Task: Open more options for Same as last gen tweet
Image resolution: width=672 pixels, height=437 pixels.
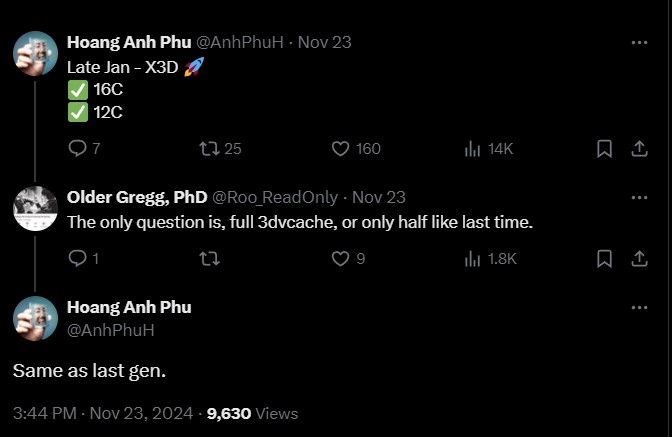Action: coord(639,307)
